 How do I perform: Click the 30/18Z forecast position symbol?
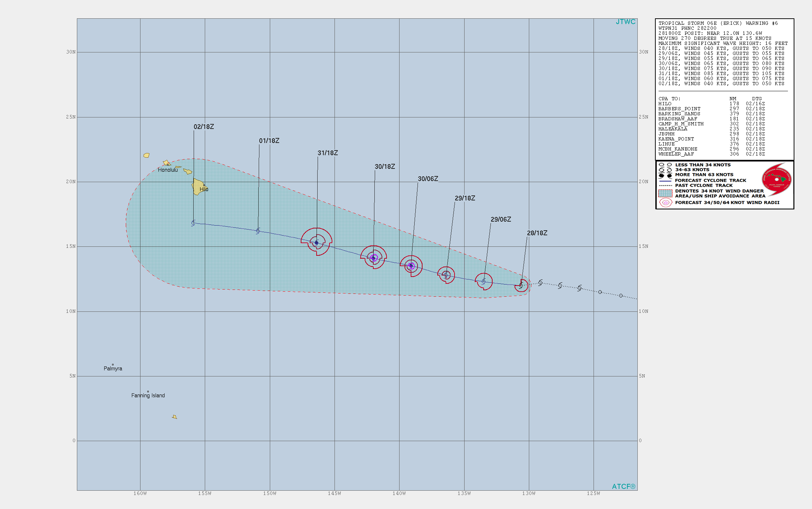click(373, 258)
